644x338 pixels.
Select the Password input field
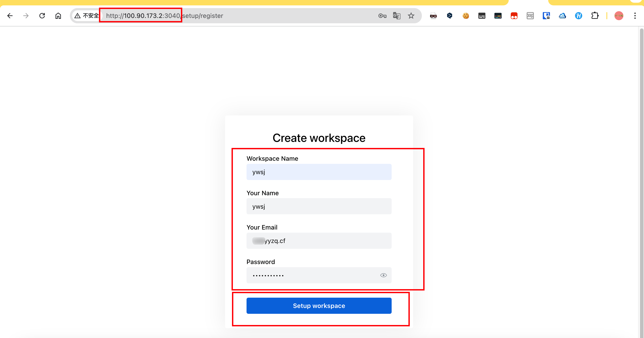pyautogui.click(x=313, y=275)
